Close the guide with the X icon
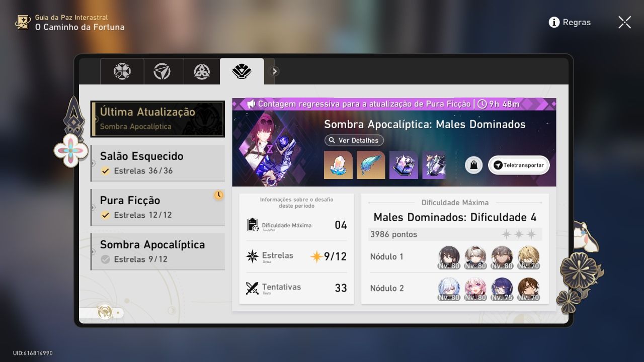The image size is (644, 362). coord(624,22)
